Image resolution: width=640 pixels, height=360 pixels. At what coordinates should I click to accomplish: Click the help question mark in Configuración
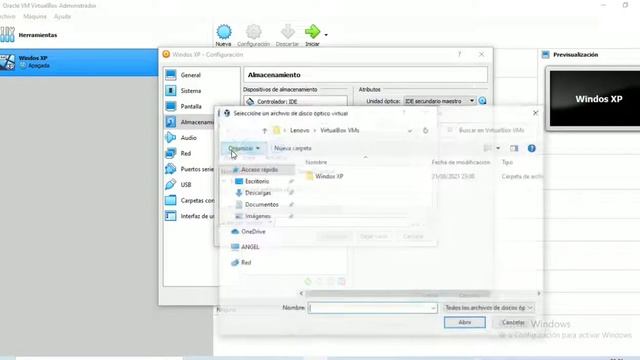459,54
